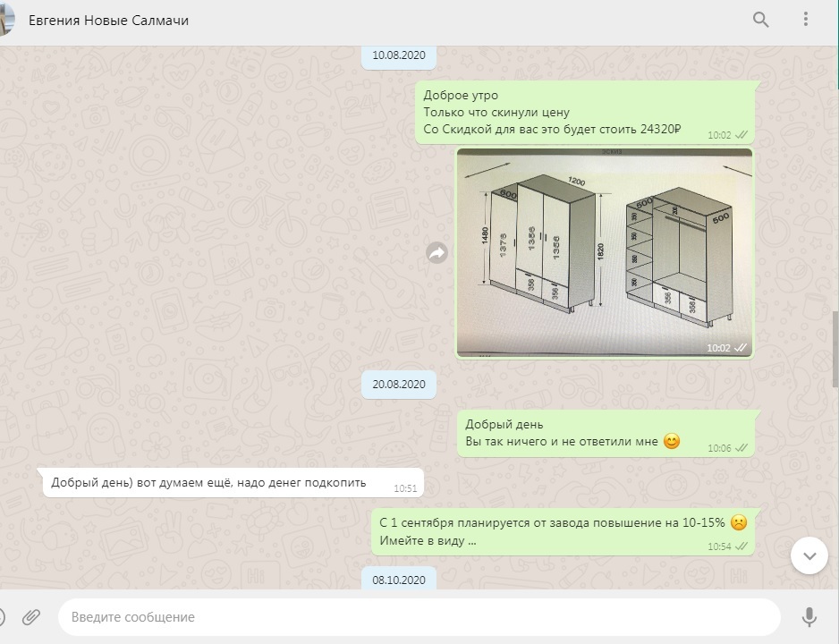Focus the Введите сообщение message field
Screen dimensions: 839x644
click(x=419, y=617)
